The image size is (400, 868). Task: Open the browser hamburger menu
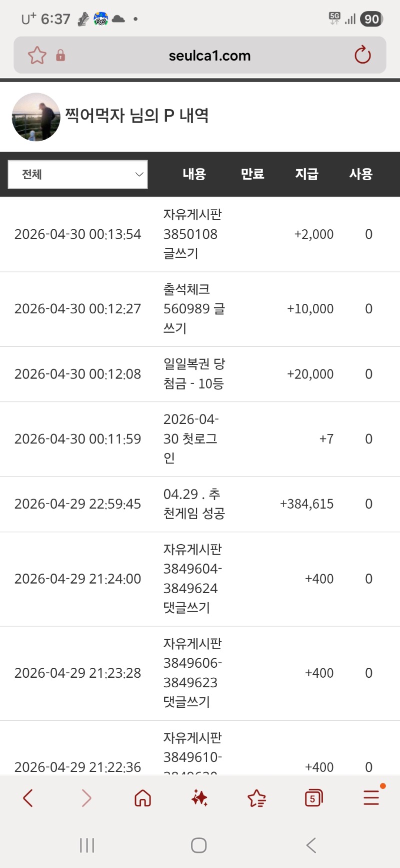pos(371,797)
